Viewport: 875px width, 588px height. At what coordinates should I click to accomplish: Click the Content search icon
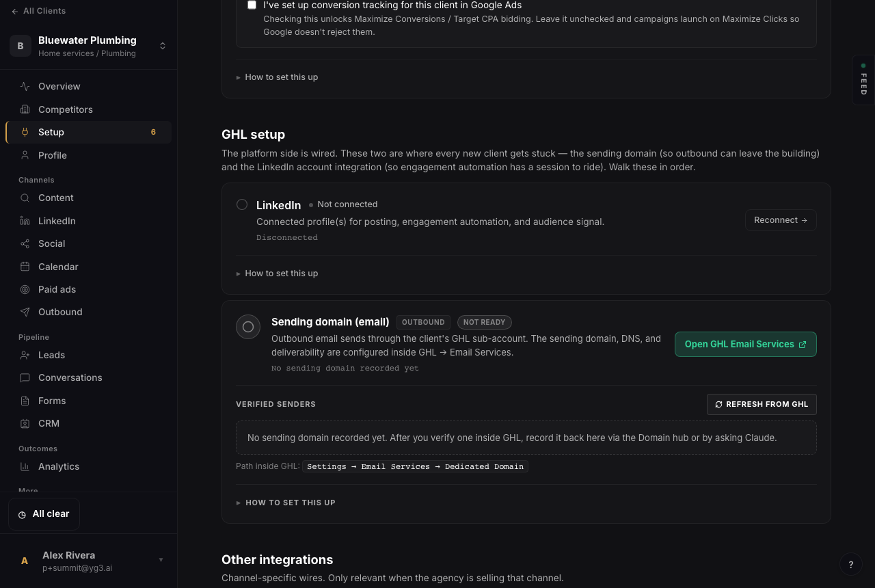coord(25,198)
